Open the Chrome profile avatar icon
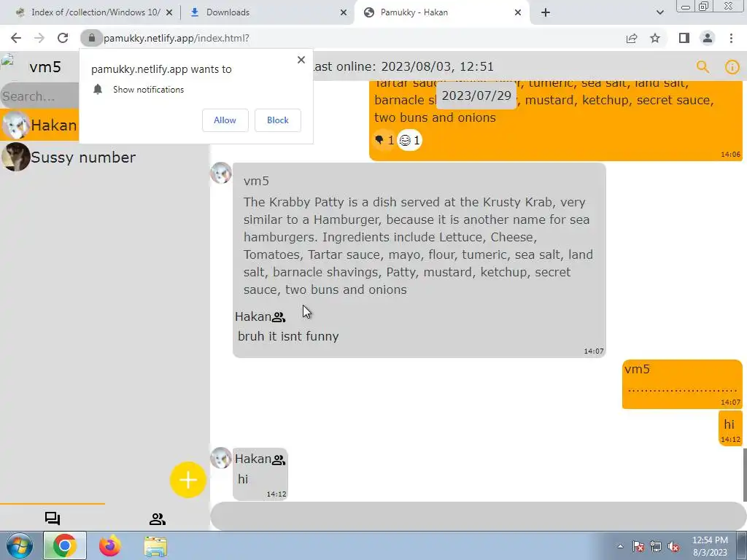Viewport: 747px width, 560px height. point(708,38)
